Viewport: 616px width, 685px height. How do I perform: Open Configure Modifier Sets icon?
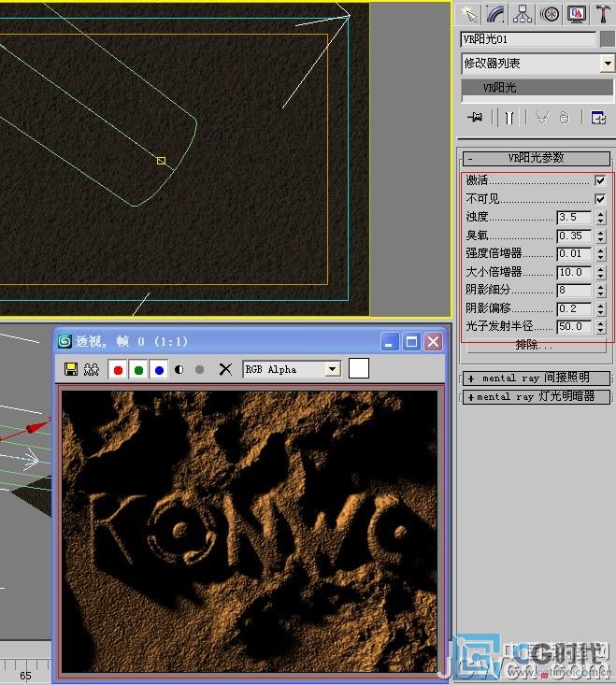(597, 118)
